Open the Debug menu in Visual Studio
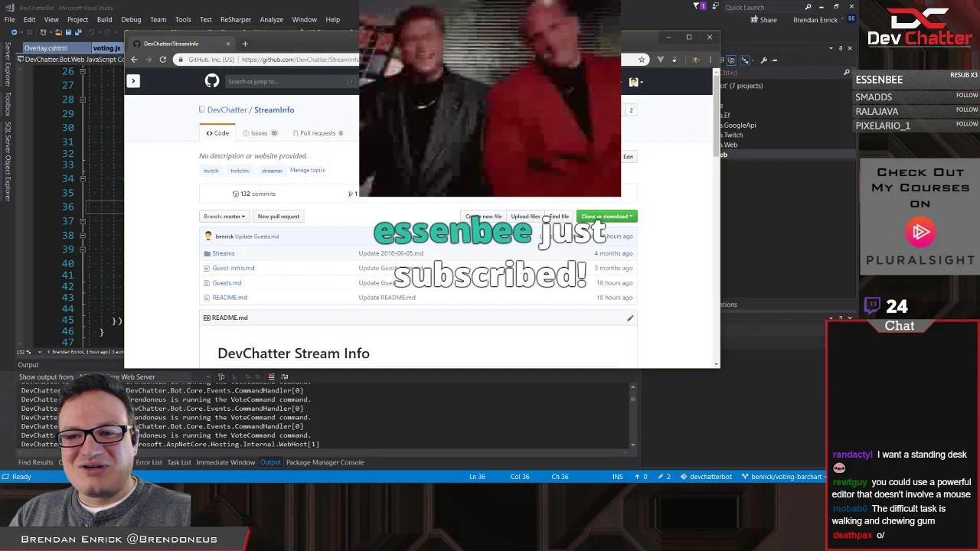This screenshot has width=980, height=551. pyautogui.click(x=131, y=20)
